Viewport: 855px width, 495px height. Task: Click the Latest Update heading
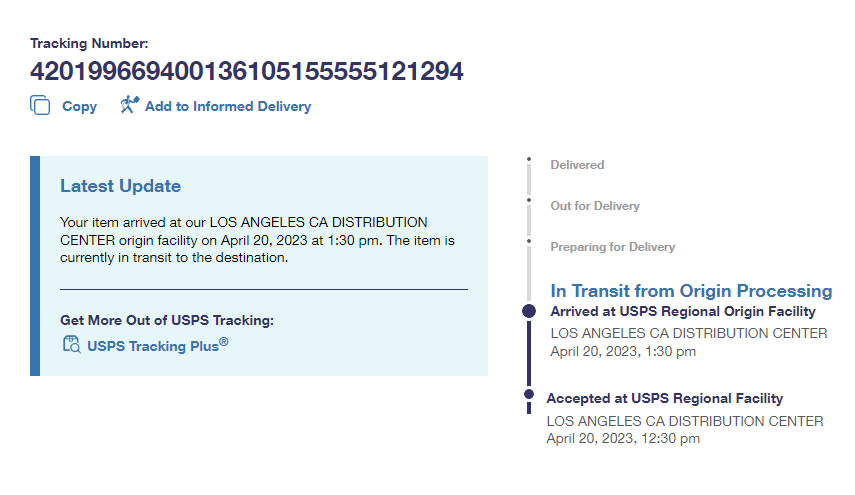[120, 186]
